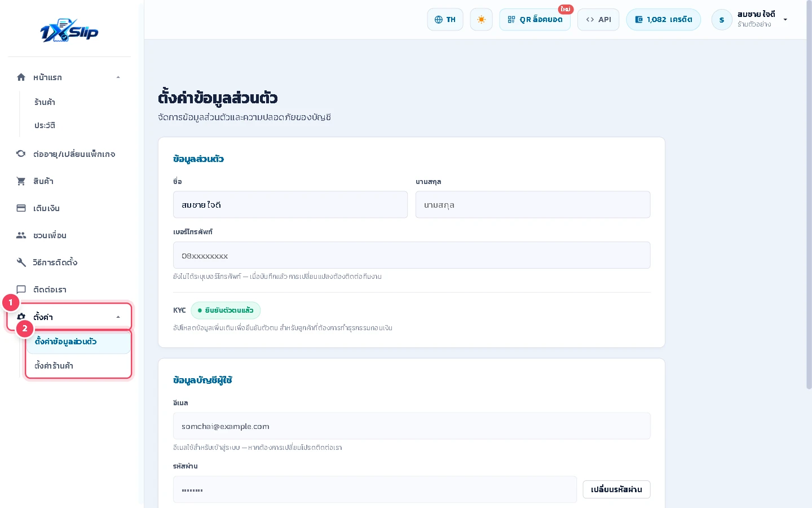Click the นามสกุล input field

tap(533, 204)
